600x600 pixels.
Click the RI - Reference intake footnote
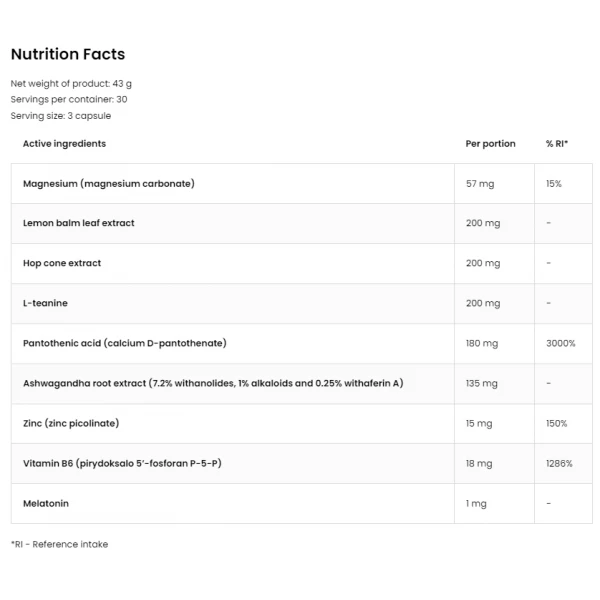coord(59,544)
